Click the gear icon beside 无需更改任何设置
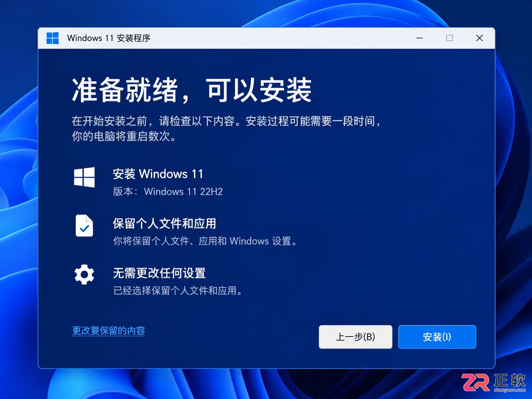This screenshot has height=399, width=532. [84, 274]
